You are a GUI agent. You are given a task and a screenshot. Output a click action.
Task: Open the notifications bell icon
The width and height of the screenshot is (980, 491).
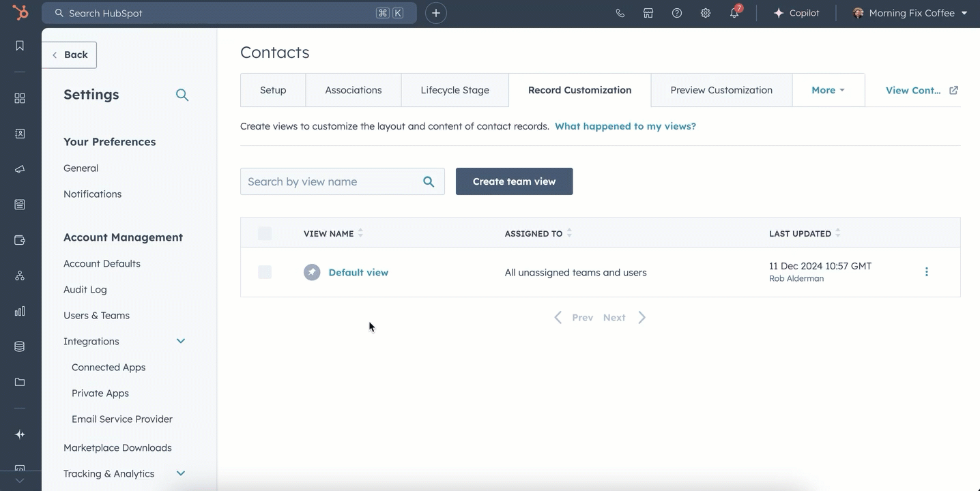734,13
